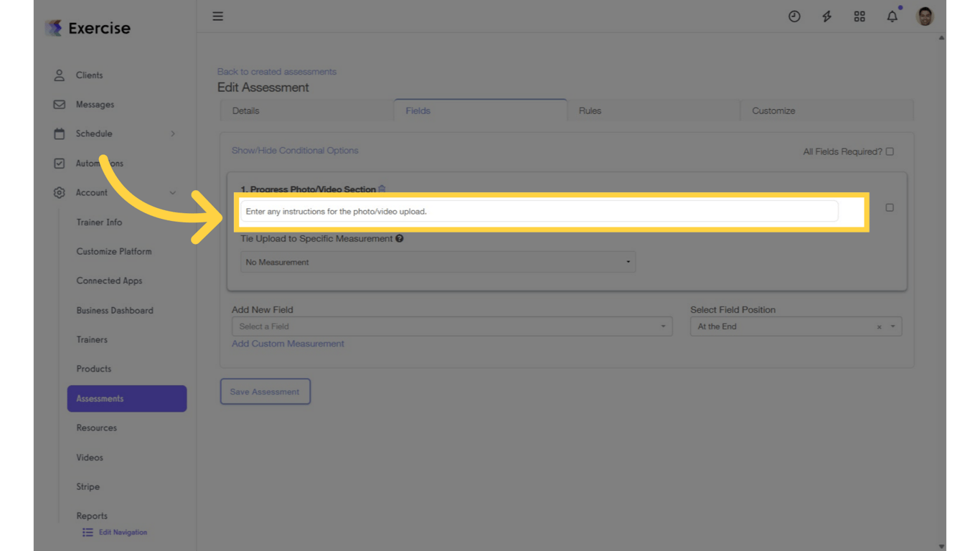The width and height of the screenshot is (980, 551).
Task: Click the lightning bolt quick actions icon
Action: [826, 17]
